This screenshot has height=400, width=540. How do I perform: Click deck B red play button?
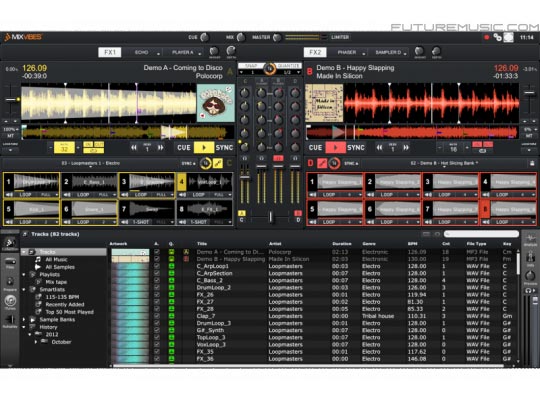tap(335, 148)
